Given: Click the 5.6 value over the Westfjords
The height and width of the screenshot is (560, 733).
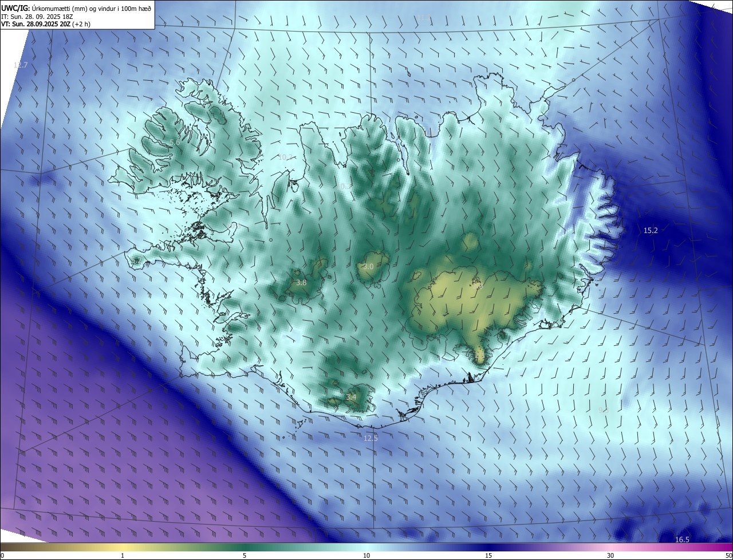Looking at the screenshot, I should (175, 142).
